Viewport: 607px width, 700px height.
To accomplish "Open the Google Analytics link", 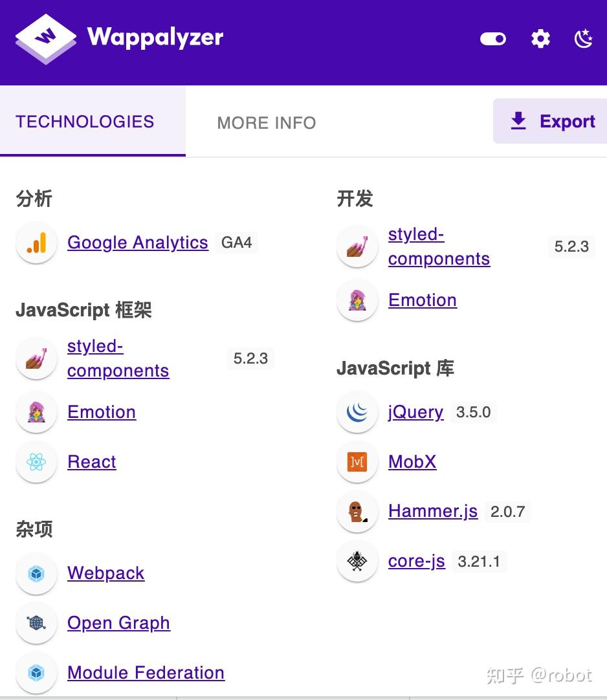I will 137,243.
